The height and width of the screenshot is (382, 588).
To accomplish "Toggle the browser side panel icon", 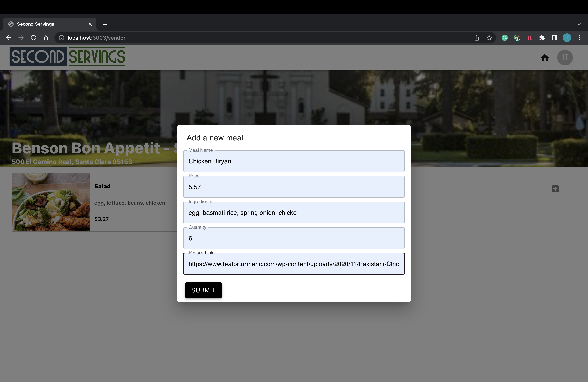I will [554, 38].
